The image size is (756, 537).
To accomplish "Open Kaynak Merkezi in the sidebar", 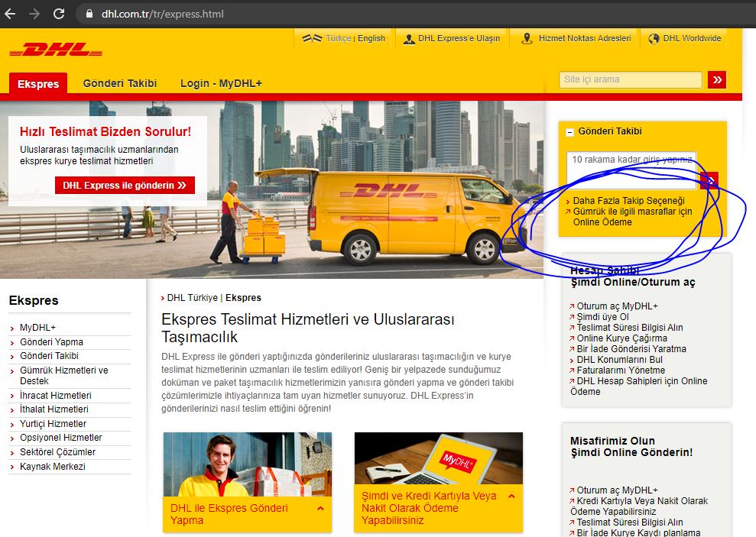I will coord(53,467).
